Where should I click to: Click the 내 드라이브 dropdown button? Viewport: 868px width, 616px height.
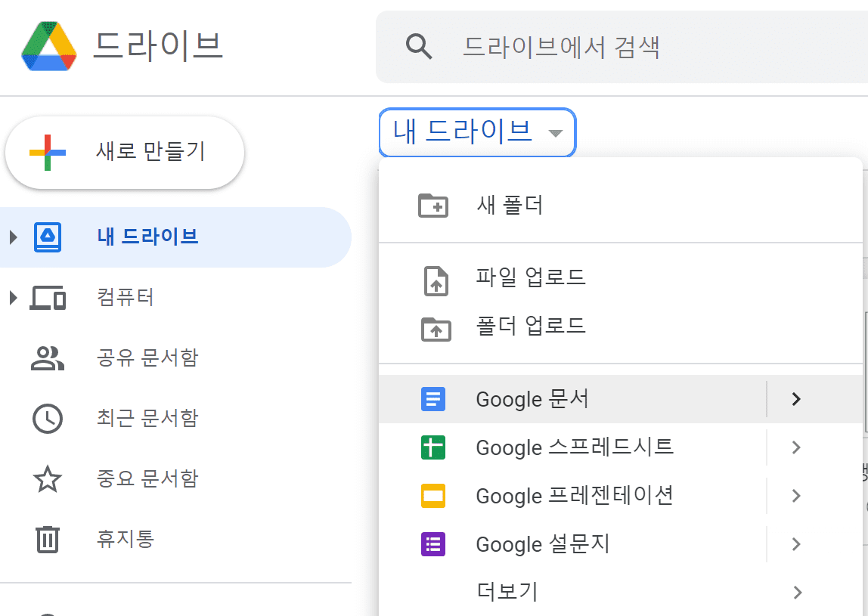[477, 132]
